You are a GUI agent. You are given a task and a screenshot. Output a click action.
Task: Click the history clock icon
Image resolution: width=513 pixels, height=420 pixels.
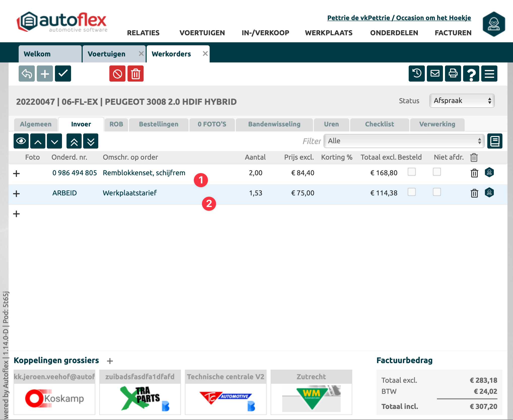coord(416,74)
